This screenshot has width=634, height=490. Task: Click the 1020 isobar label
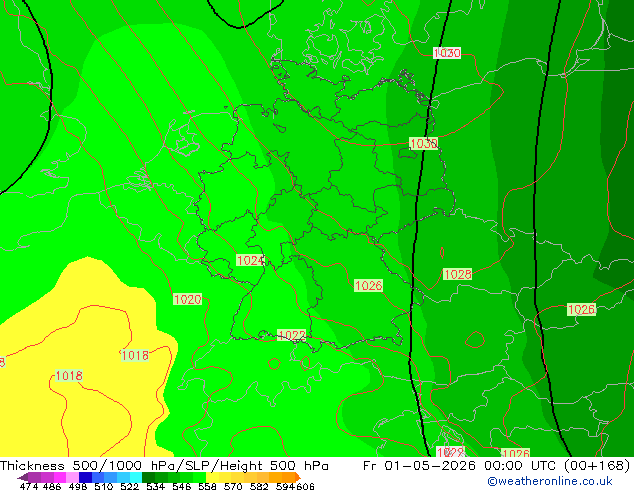(187, 300)
